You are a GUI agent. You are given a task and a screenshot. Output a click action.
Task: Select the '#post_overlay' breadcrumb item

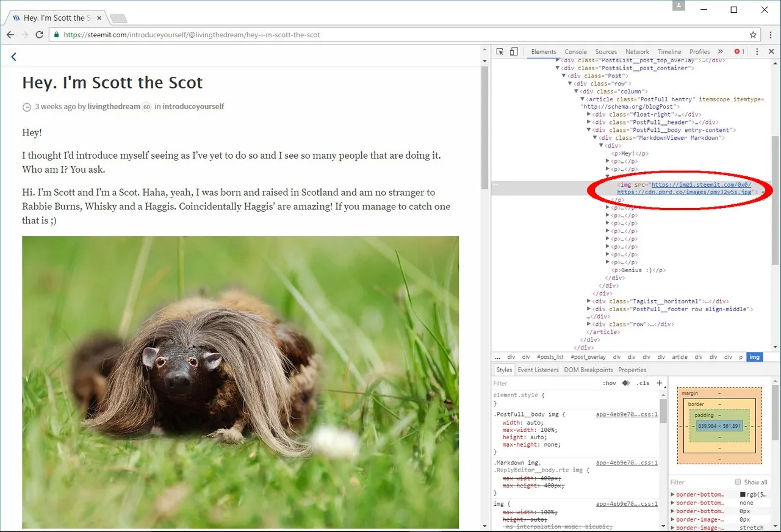tap(588, 358)
